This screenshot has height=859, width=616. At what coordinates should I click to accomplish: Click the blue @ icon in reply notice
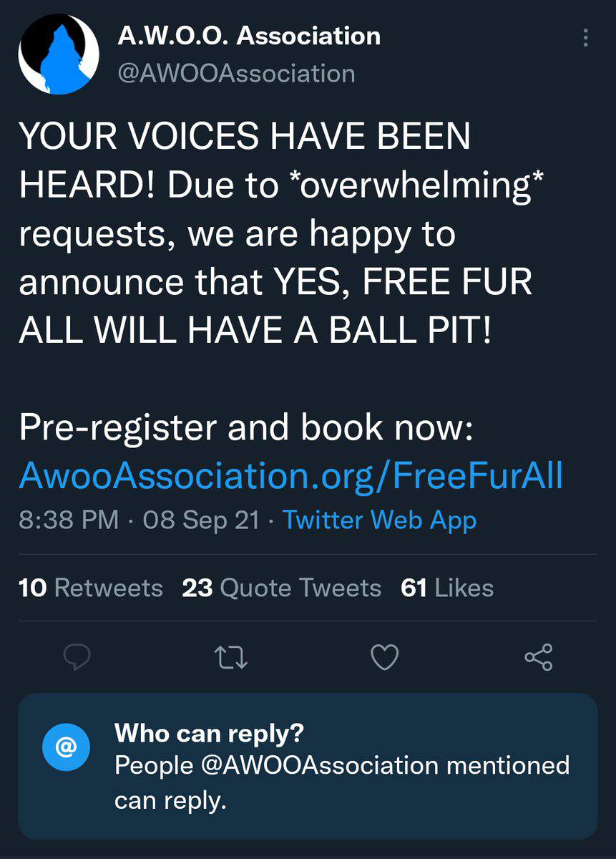click(x=66, y=747)
